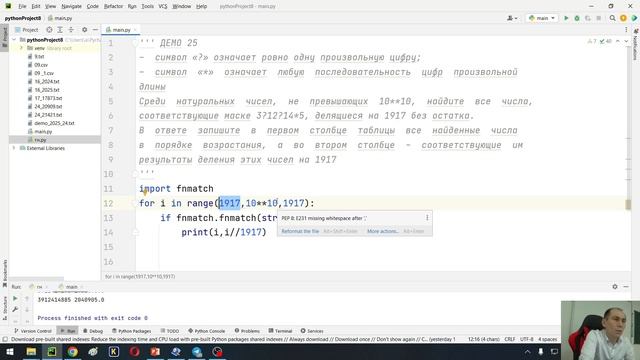Expand the venv folder
The width and height of the screenshot is (640, 360).
coord(21,48)
